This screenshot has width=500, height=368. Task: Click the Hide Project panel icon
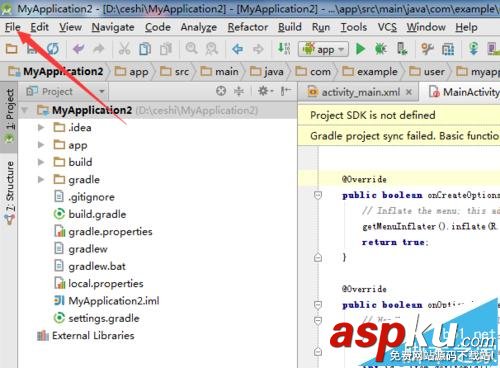click(x=285, y=91)
